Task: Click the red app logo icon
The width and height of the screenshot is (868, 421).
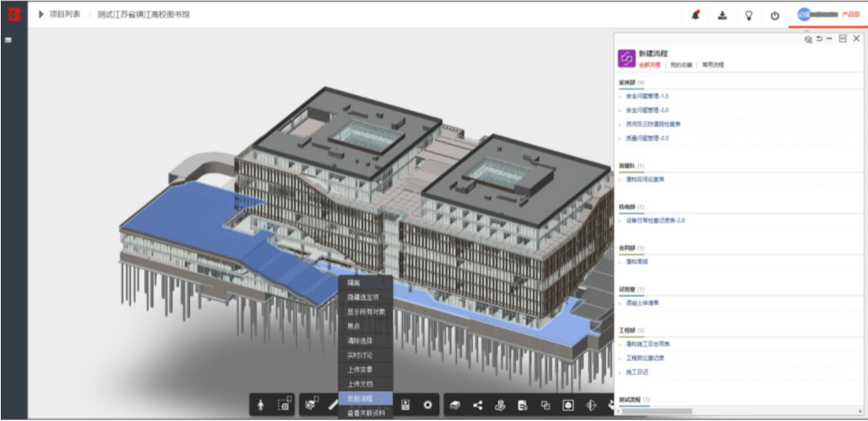Action: (x=14, y=14)
